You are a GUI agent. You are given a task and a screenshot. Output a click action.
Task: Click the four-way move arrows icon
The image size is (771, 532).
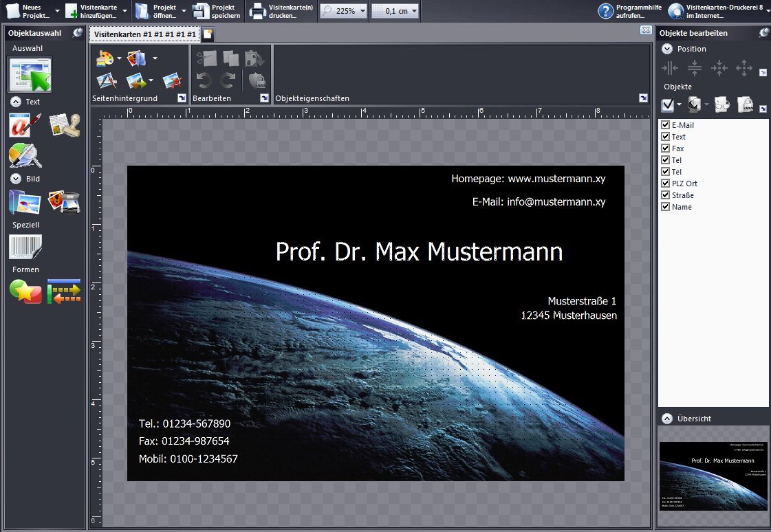(744, 68)
